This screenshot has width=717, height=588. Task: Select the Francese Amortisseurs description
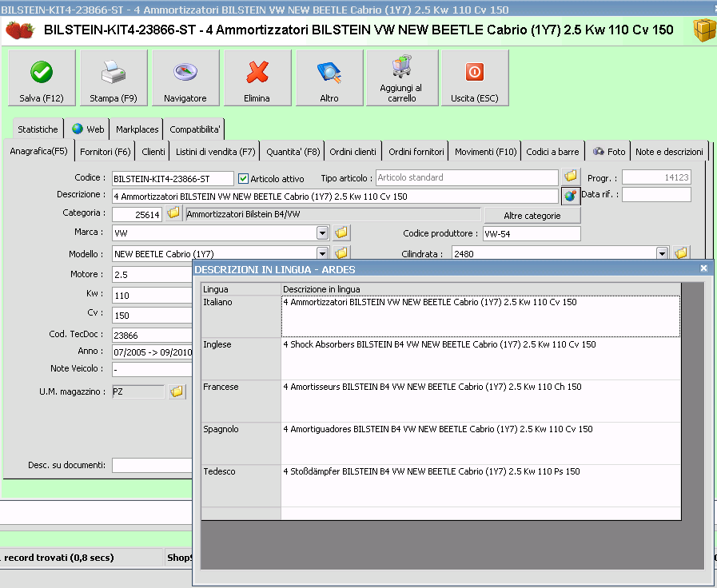tap(480, 401)
